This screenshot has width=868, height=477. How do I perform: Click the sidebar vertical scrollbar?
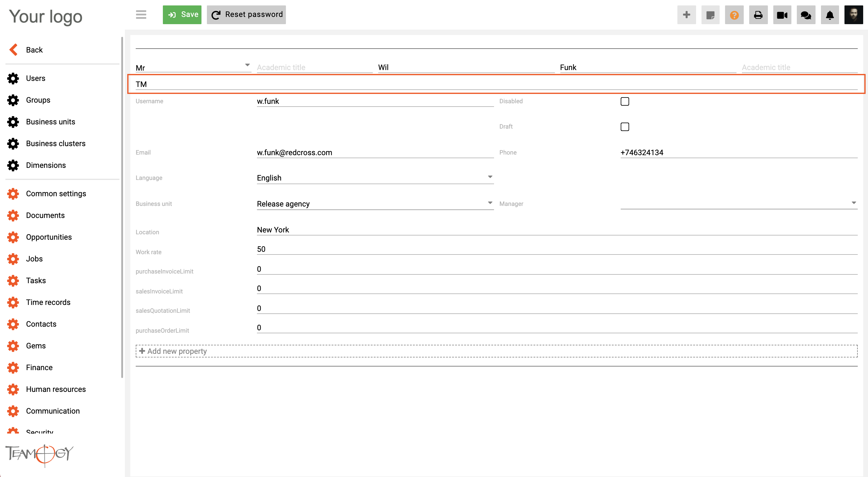122,207
